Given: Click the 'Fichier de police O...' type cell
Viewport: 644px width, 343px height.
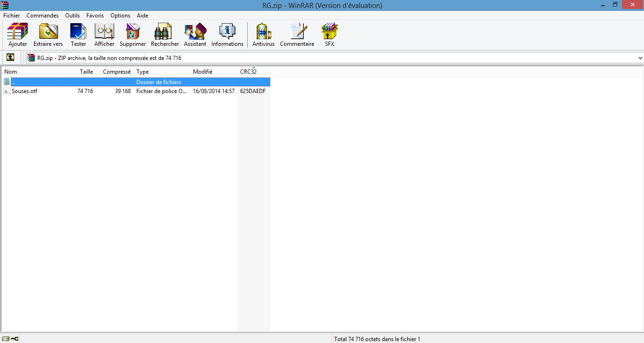Looking at the screenshot, I should click(x=162, y=91).
